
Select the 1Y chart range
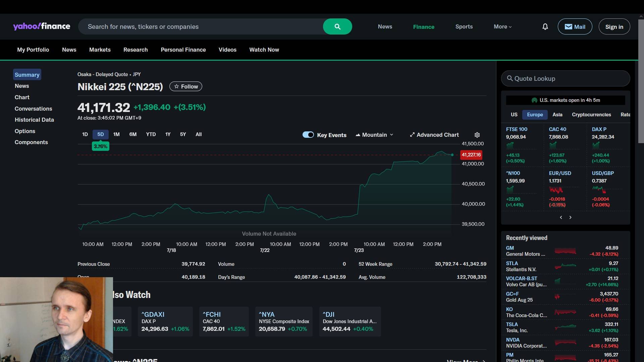168,134
